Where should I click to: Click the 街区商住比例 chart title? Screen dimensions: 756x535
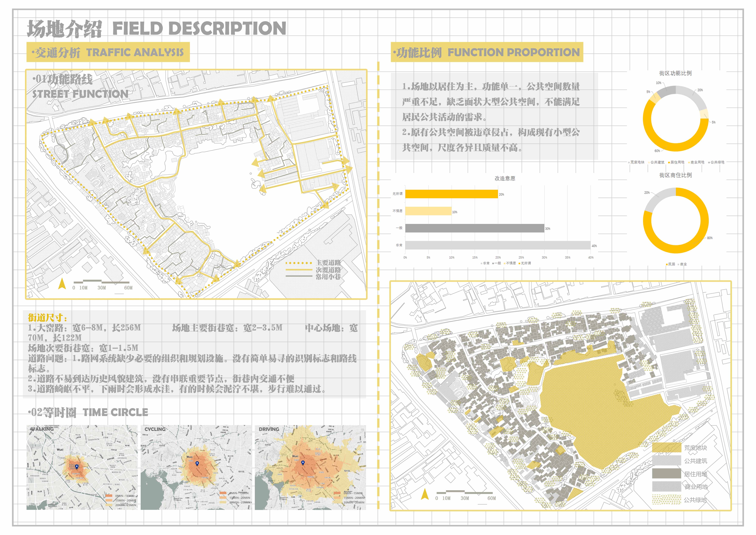(675, 175)
